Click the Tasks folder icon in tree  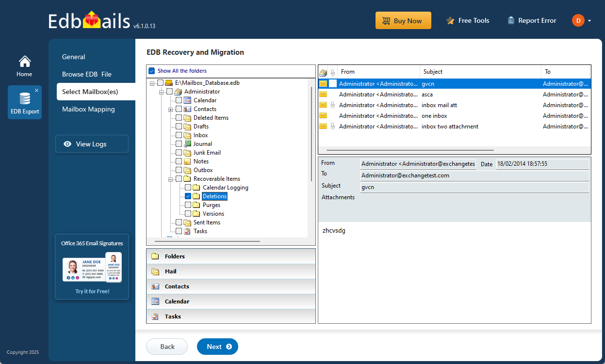(187, 231)
